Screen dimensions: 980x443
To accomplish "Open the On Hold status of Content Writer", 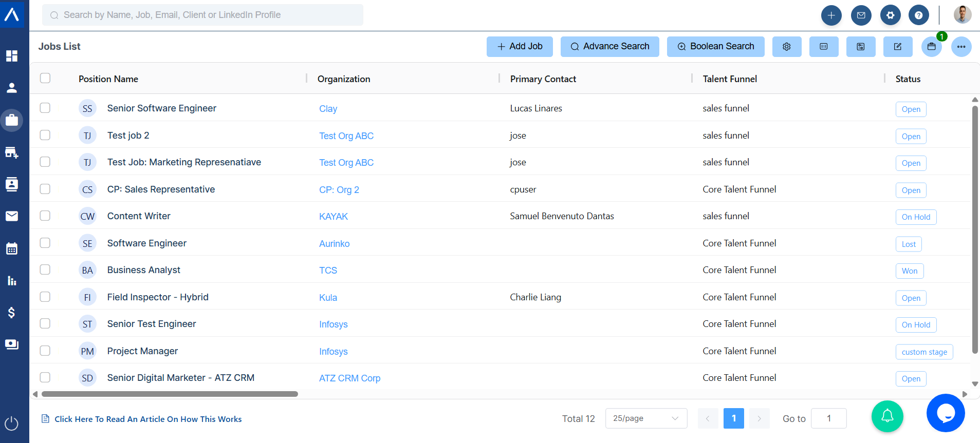I will (x=916, y=217).
